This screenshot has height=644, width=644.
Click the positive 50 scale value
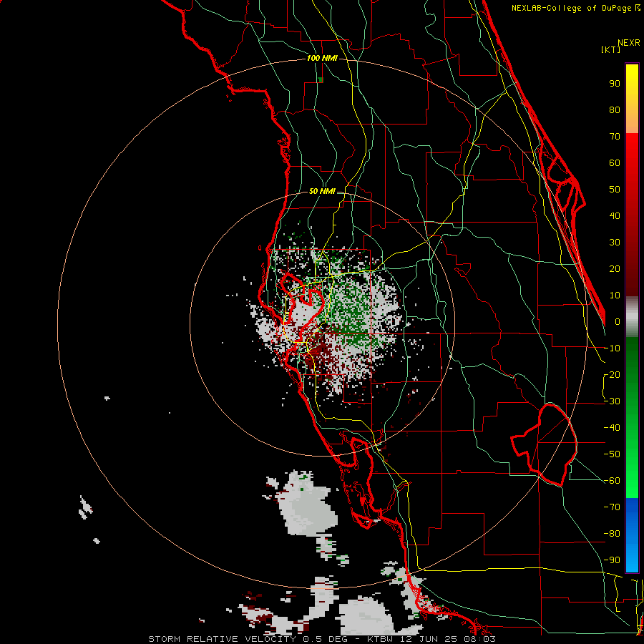615,190
